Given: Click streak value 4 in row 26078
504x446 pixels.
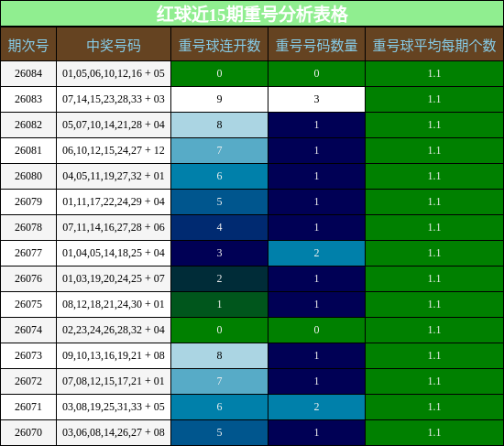Looking at the screenshot, I should [219, 227].
